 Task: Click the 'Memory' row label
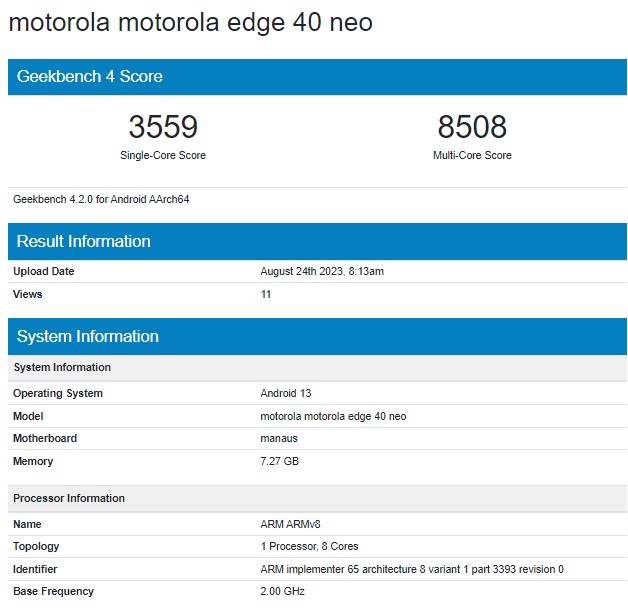(33, 461)
